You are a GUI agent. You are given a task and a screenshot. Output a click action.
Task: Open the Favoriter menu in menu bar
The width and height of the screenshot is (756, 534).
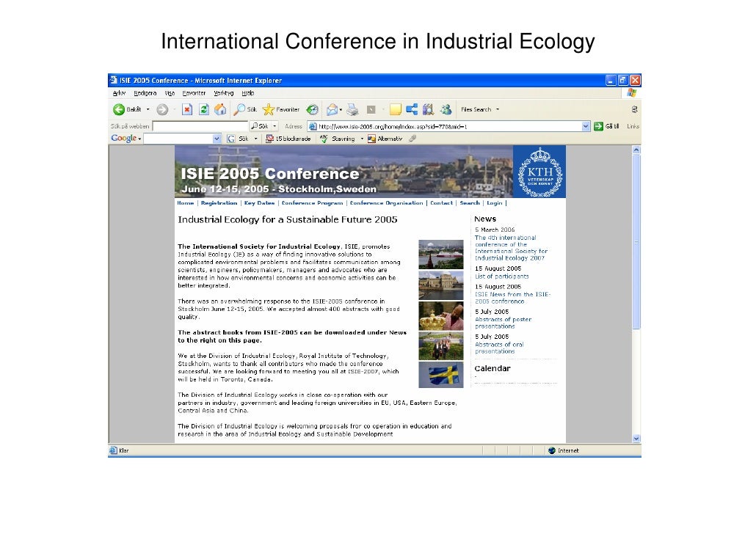[x=194, y=93]
